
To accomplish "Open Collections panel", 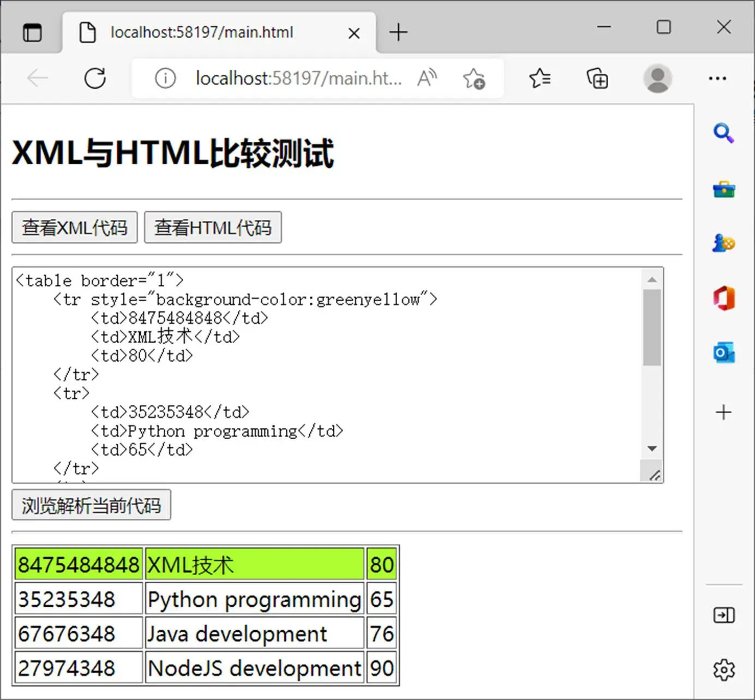I will pos(597,79).
